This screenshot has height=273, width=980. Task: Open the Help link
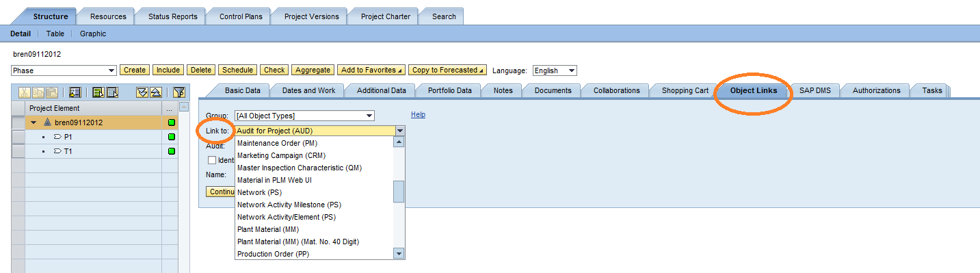tap(419, 114)
